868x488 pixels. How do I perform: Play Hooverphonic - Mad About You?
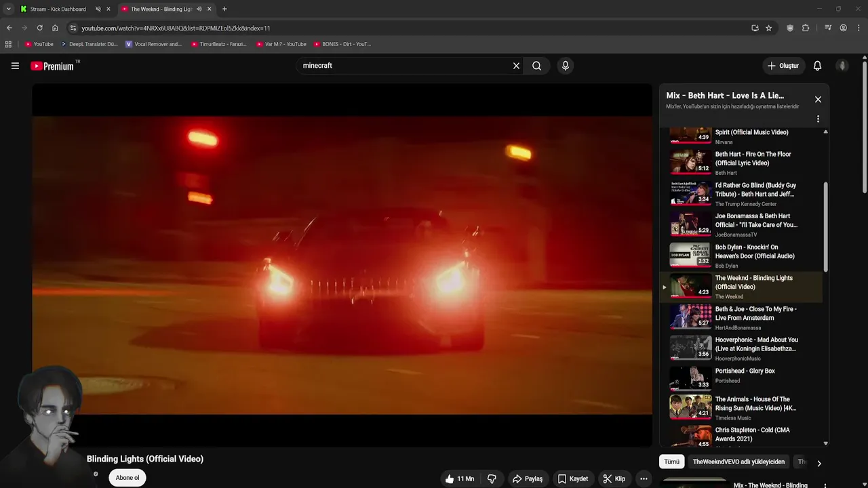(743, 348)
